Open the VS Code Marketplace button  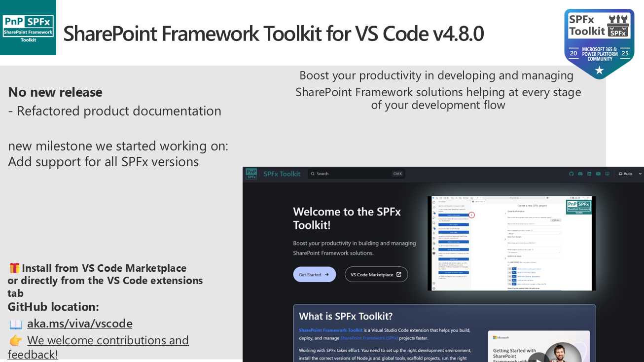coord(376,274)
